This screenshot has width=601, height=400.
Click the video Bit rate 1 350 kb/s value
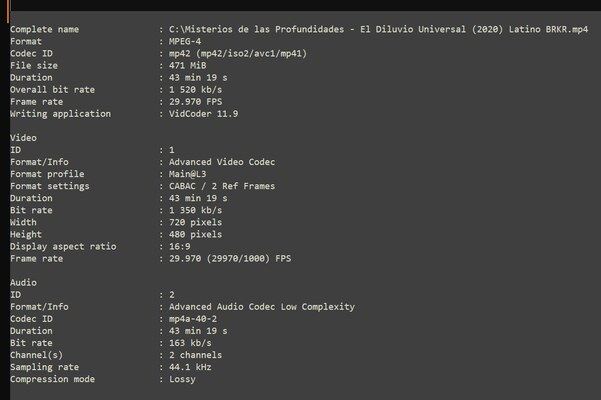pyautogui.click(x=193, y=209)
